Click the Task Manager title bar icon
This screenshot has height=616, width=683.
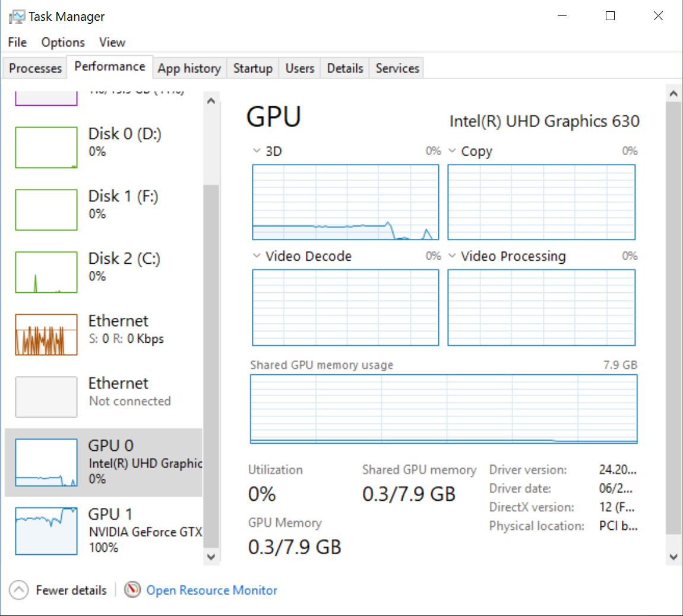17,17
